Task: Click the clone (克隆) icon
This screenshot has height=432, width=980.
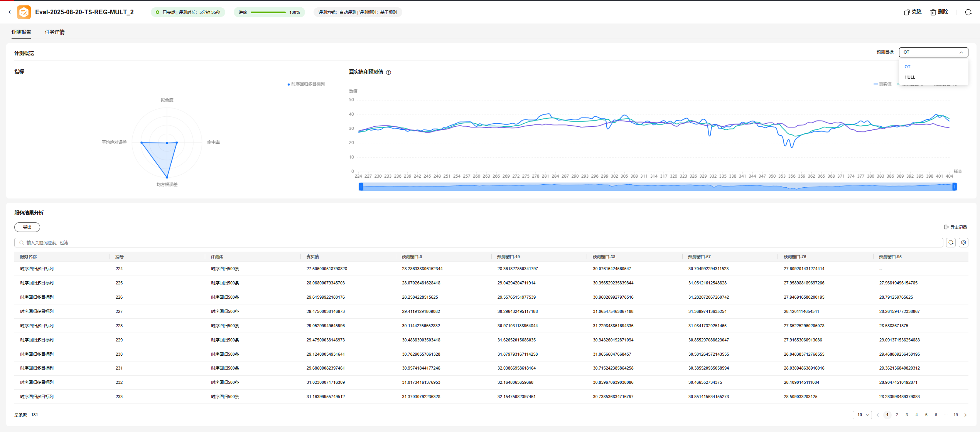Action: (907, 12)
